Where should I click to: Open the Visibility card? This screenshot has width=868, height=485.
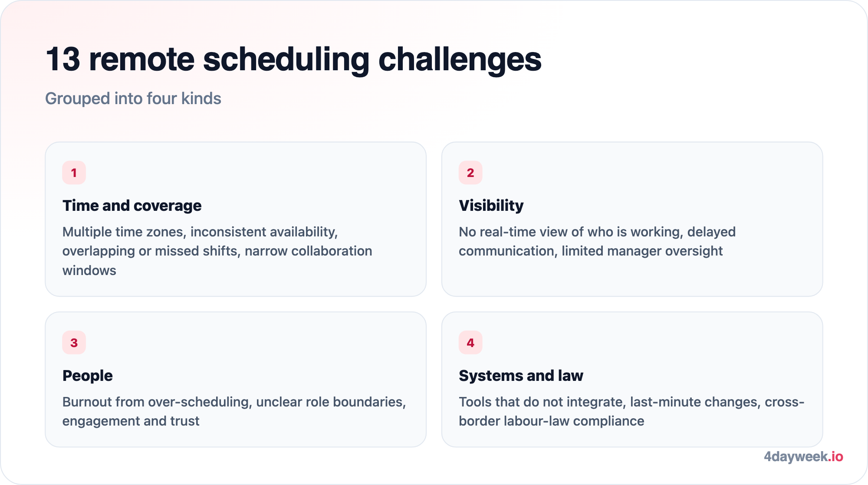pos(632,219)
